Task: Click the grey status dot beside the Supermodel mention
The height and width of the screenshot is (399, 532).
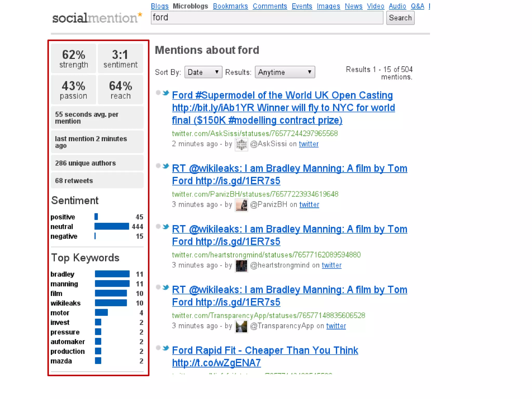Action: click(158, 93)
